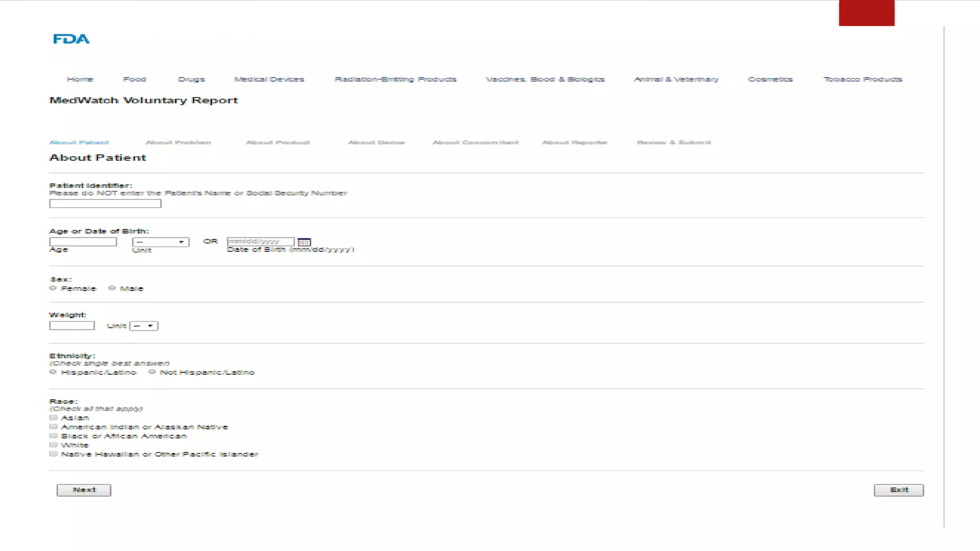Select the Female radio button
Screen dimensions: 980x551
coord(53,288)
